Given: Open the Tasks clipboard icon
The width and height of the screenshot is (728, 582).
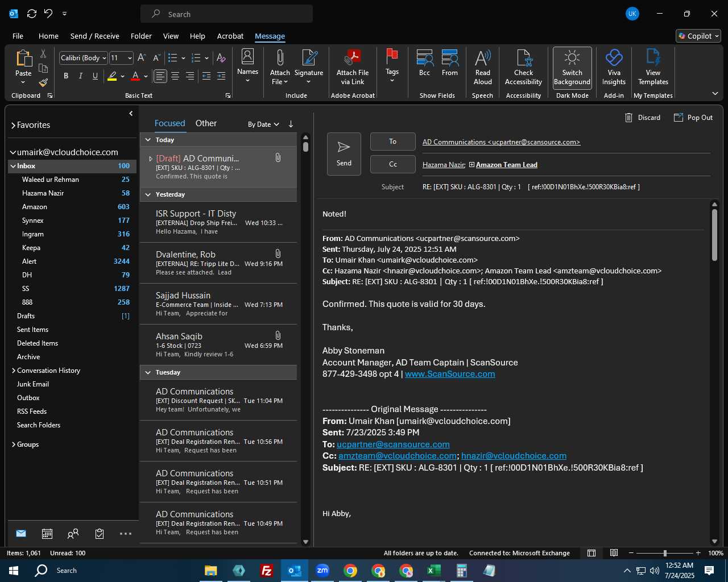Looking at the screenshot, I should (x=100, y=534).
